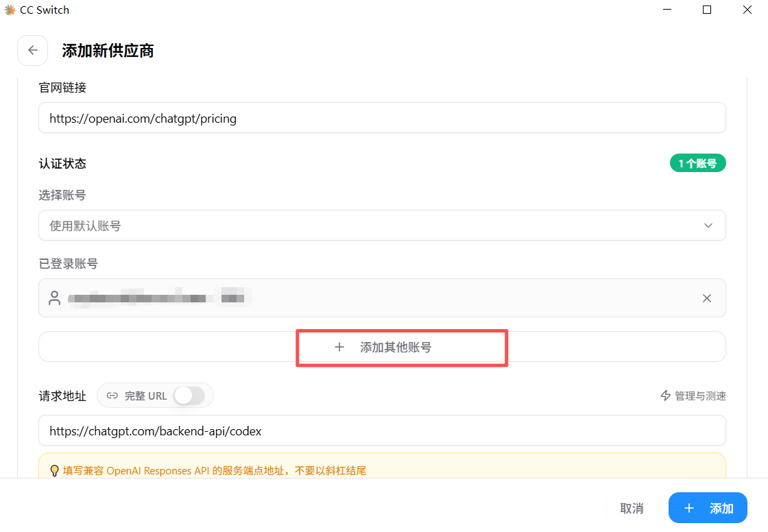
Task: Open 管理与测速 link
Action: (x=693, y=396)
